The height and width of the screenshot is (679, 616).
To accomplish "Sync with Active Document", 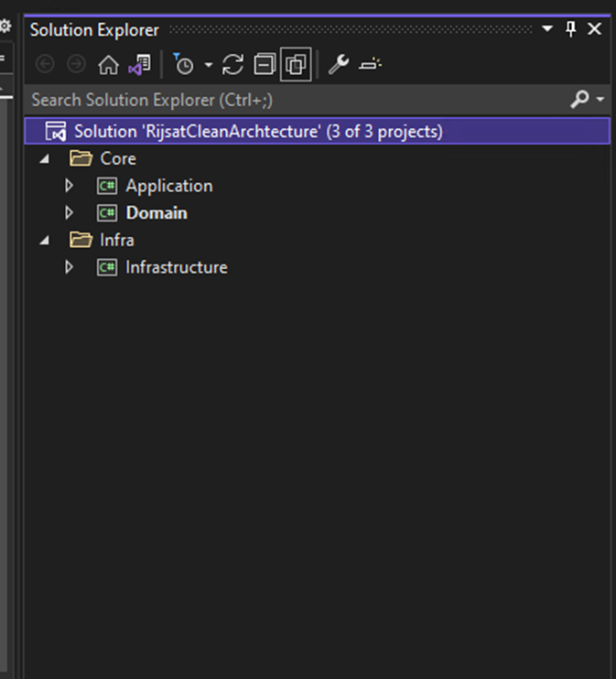I will tap(233, 65).
